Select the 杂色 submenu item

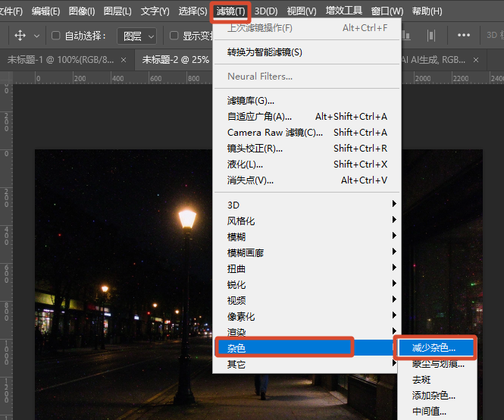307,348
